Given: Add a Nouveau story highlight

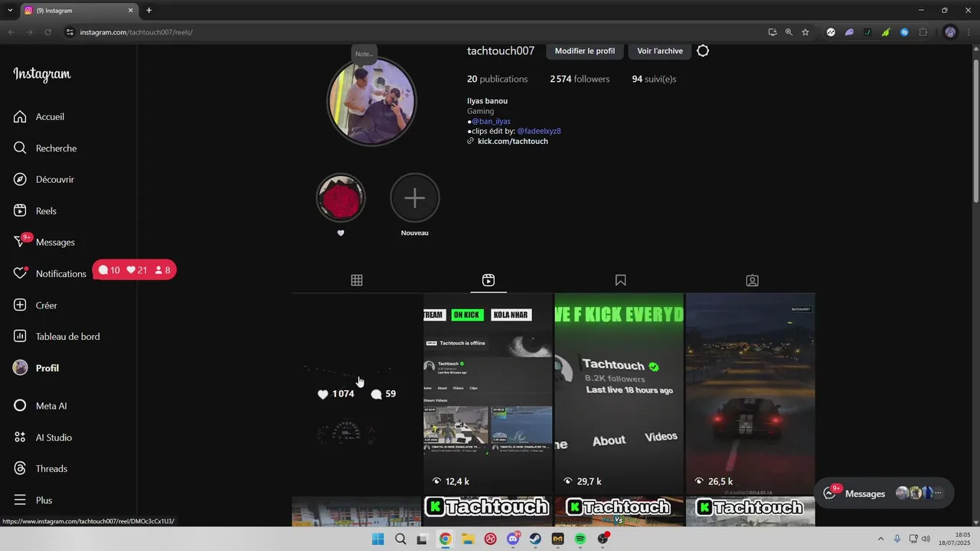Looking at the screenshot, I should click(415, 197).
